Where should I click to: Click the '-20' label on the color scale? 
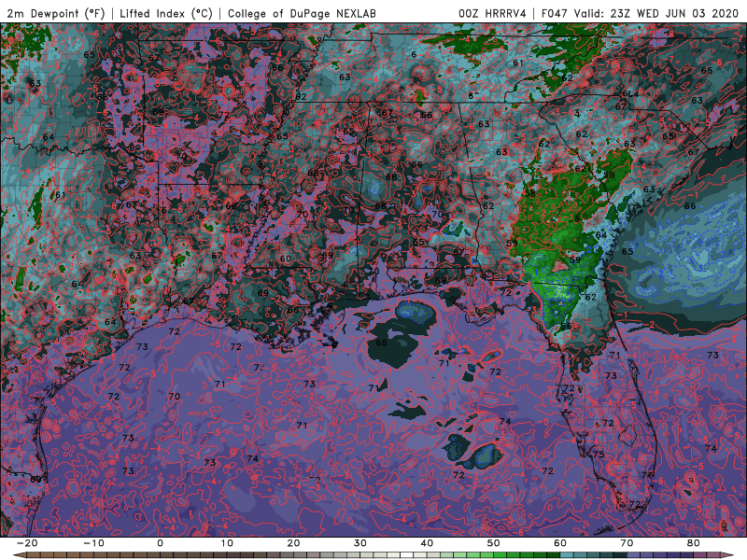coord(27,543)
